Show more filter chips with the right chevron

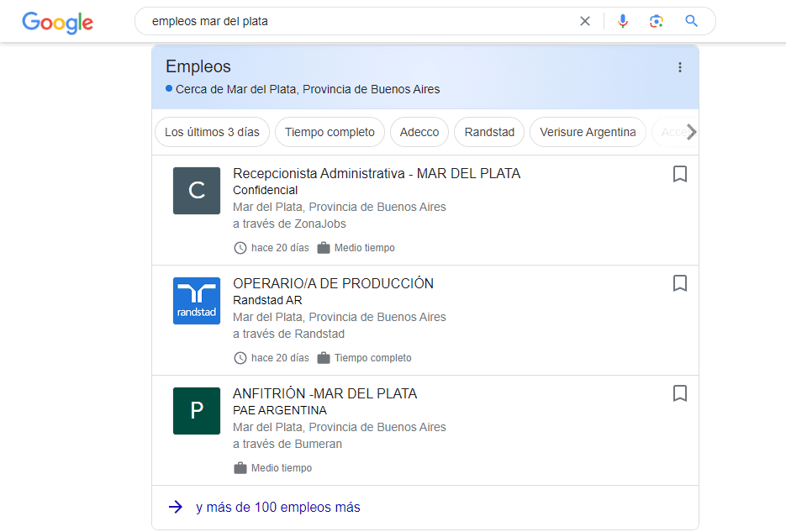(691, 132)
